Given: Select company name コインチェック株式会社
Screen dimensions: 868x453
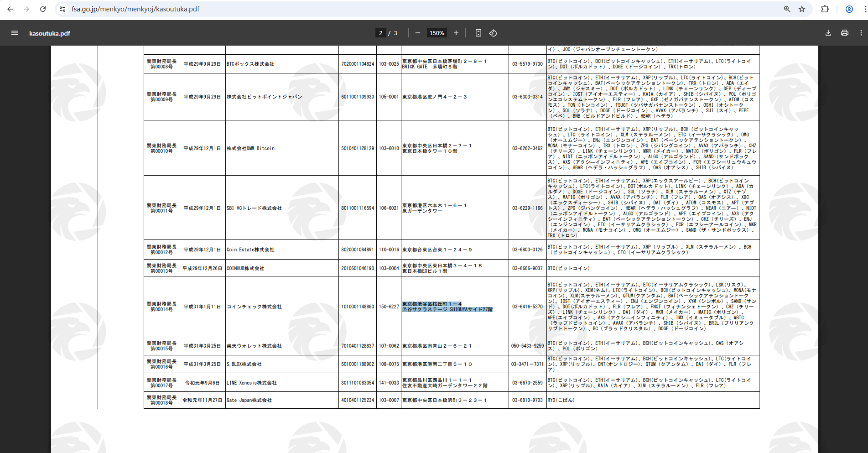Looking at the screenshot, I should click(x=254, y=307).
